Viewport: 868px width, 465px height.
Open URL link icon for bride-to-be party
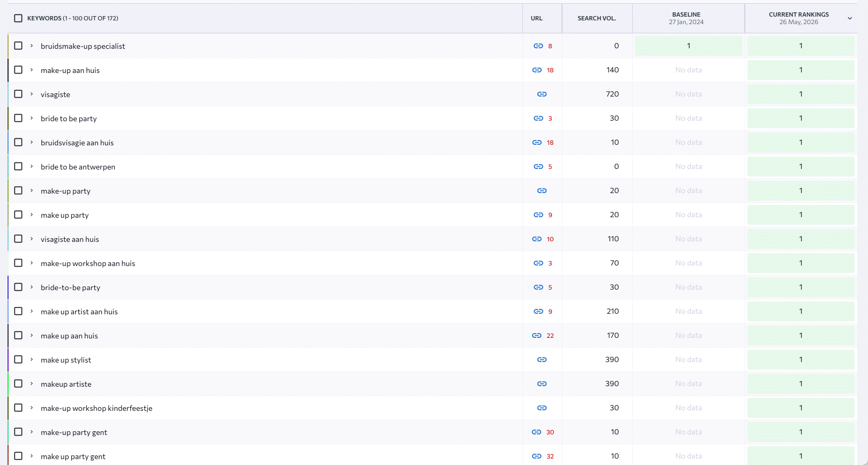click(538, 287)
